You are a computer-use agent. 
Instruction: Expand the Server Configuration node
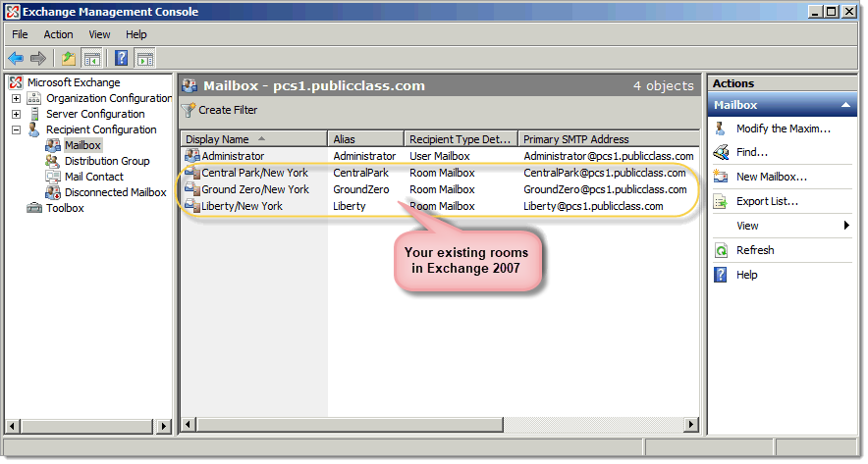tap(16, 114)
